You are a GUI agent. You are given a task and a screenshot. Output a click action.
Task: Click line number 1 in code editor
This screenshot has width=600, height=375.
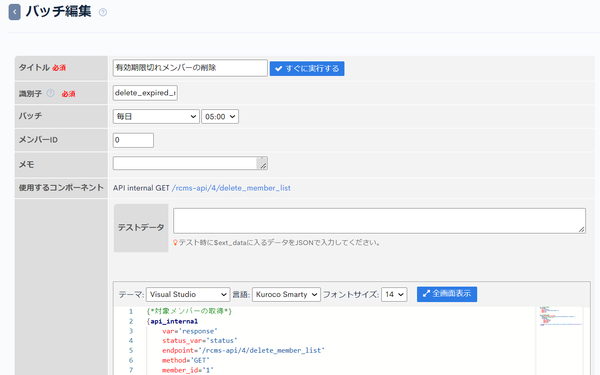point(131,311)
